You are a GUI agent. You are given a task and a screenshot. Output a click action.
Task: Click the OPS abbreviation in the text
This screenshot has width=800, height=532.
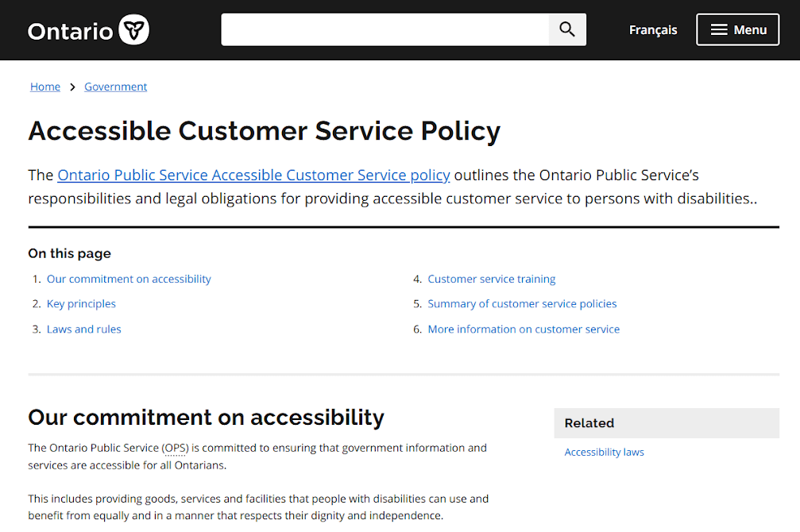click(178, 447)
